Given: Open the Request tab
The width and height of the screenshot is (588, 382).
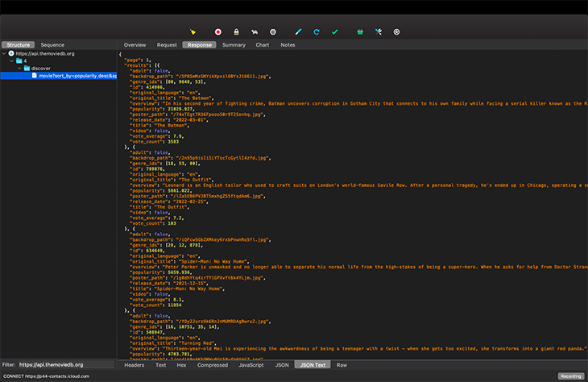Looking at the screenshot, I should 167,44.
